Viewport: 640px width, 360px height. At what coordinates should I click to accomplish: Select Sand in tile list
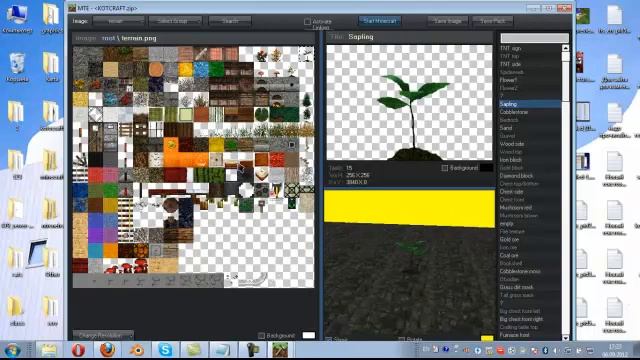[530, 128]
